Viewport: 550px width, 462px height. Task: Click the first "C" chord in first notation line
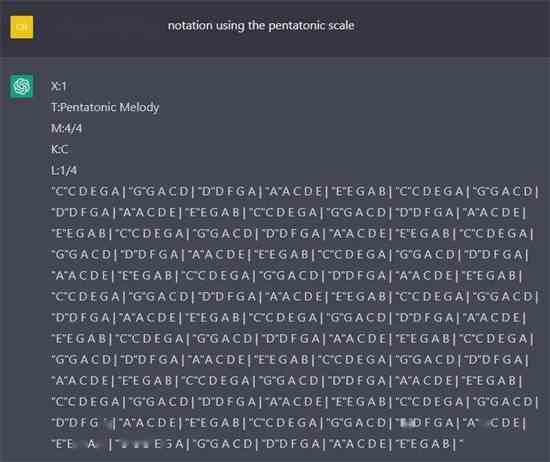click(58, 190)
